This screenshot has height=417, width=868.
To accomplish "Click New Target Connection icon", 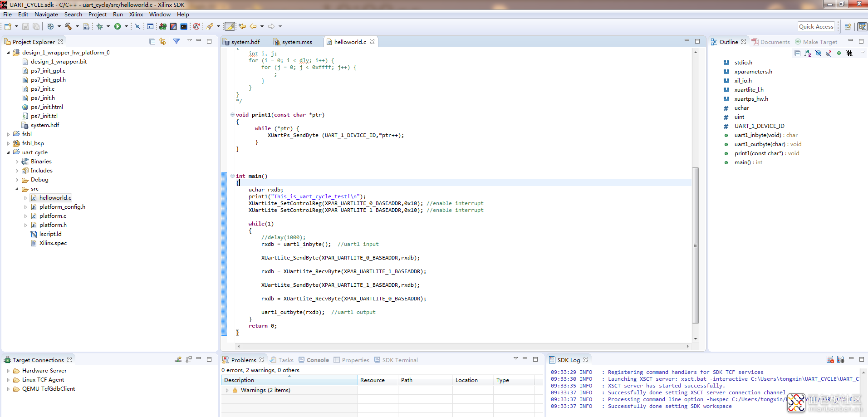I will click(178, 359).
